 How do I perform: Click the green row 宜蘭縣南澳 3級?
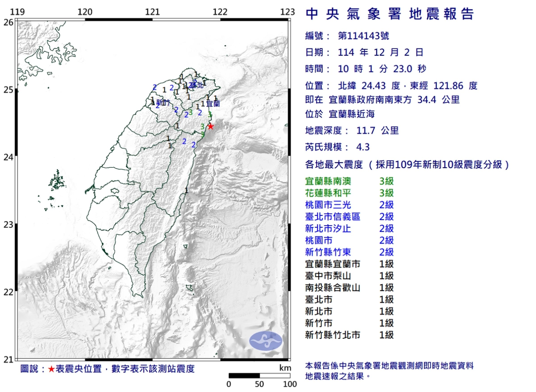click(x=349, y=181)
